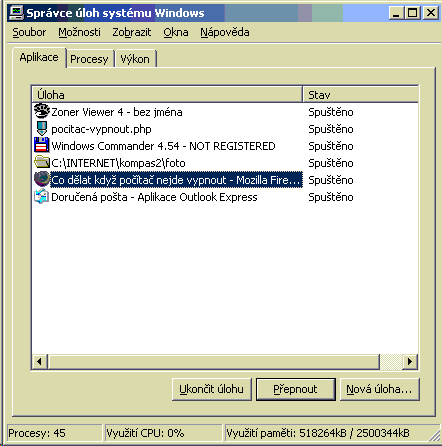The width and height of the screenshot is (442, 446).
Task: Switch to the Výkon tab
Action: (135, 59)
